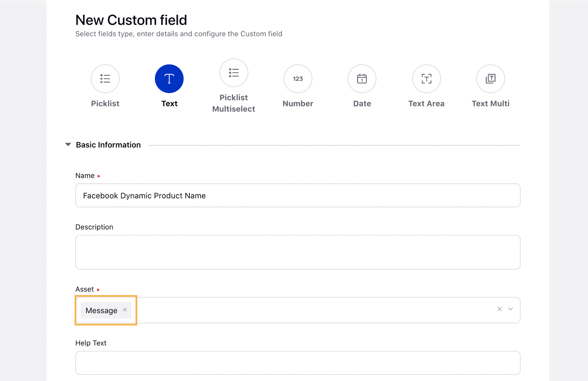Select the Text Area icon
The width and height of the screenshot is (588, 381).
coord(426,79)
